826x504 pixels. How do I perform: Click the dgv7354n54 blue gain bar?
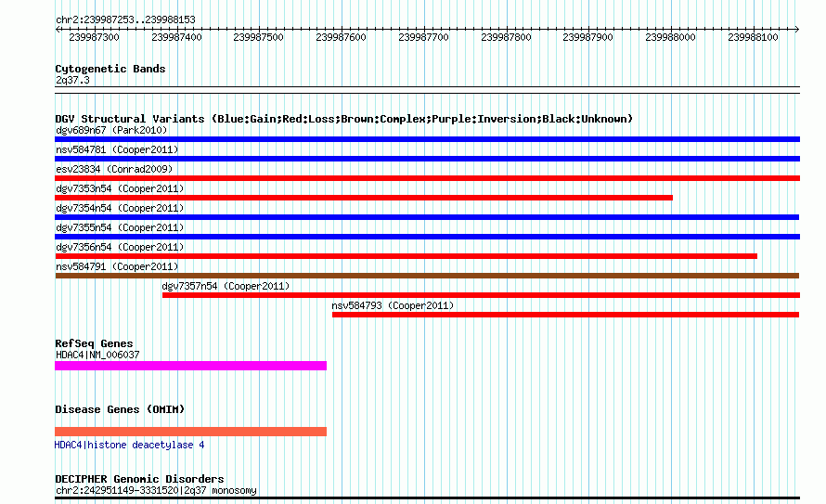[427, 217]
